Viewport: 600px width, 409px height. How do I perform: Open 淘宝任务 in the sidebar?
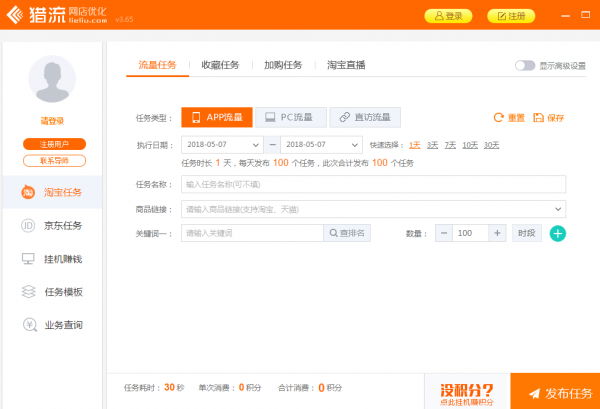tap(53, 192)
